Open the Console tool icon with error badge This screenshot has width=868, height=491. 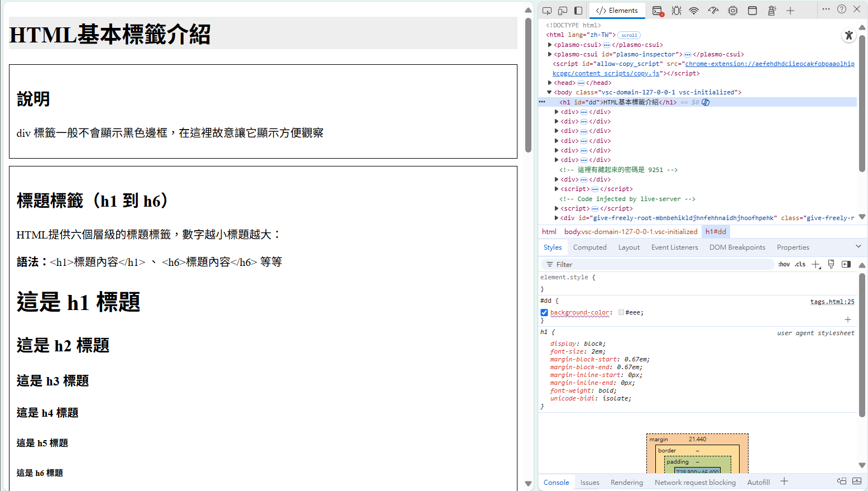point(658,11)
